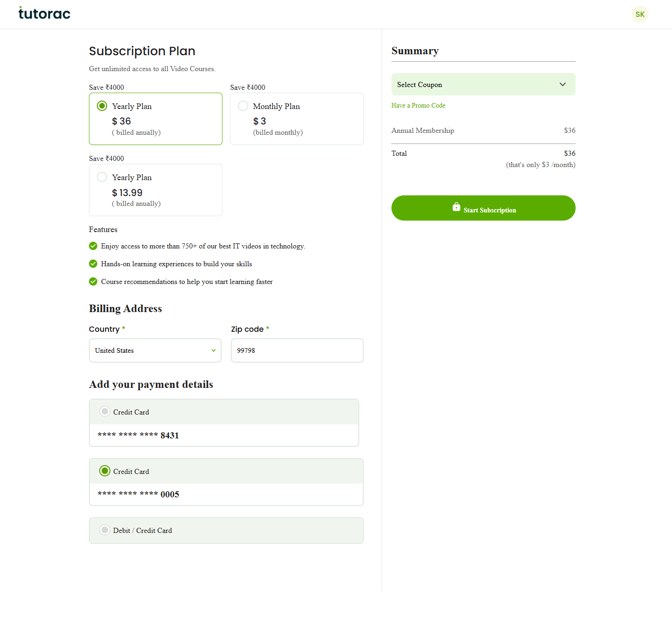The height and width of the screenshot is (634, 672).
Task: Click "(billed monthly)" text
Action: 278,132
